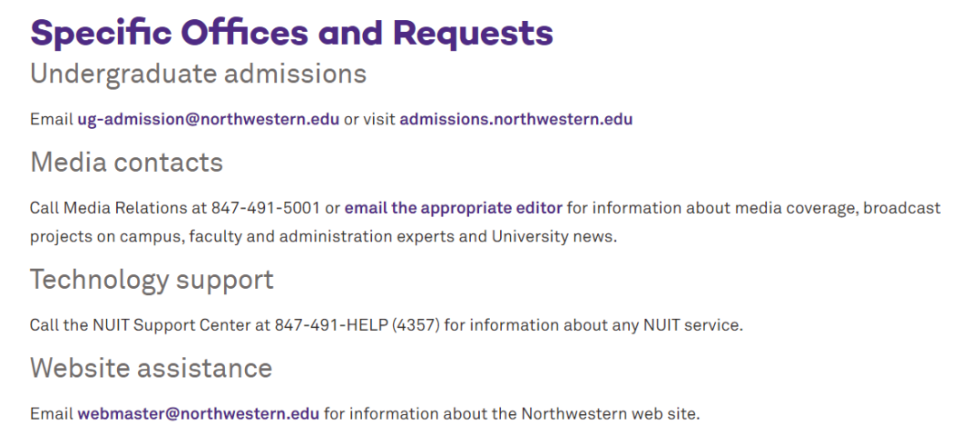This screenshot has height=446, width=980.
Task: Click the Media Relations phone number 847-491-5001
Action: click(x=265, y=208)
